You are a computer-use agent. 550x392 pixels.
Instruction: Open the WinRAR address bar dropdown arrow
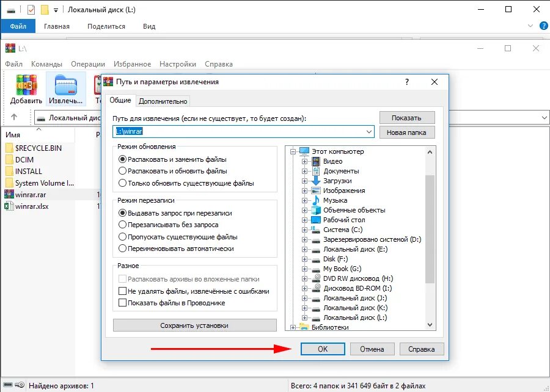click(x=544, y=118)
